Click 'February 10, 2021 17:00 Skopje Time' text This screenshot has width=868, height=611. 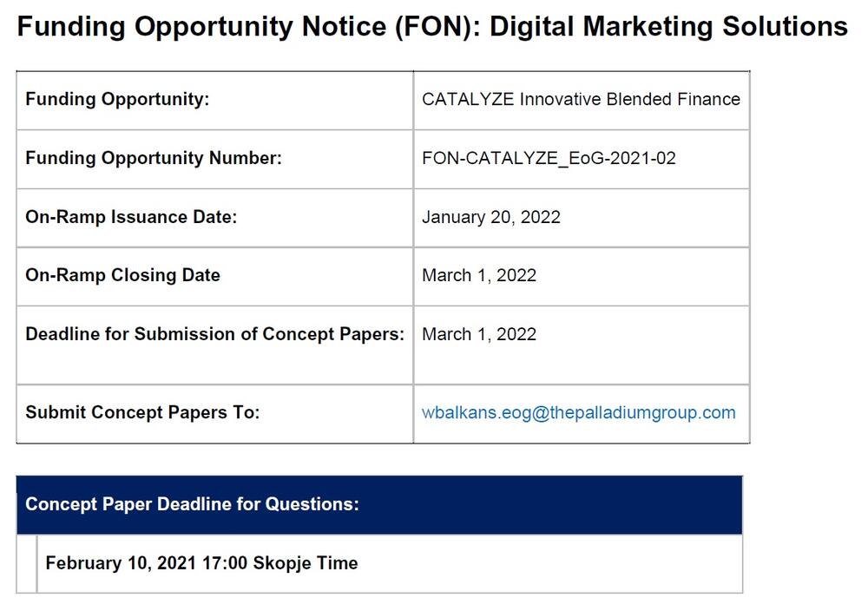201,563
